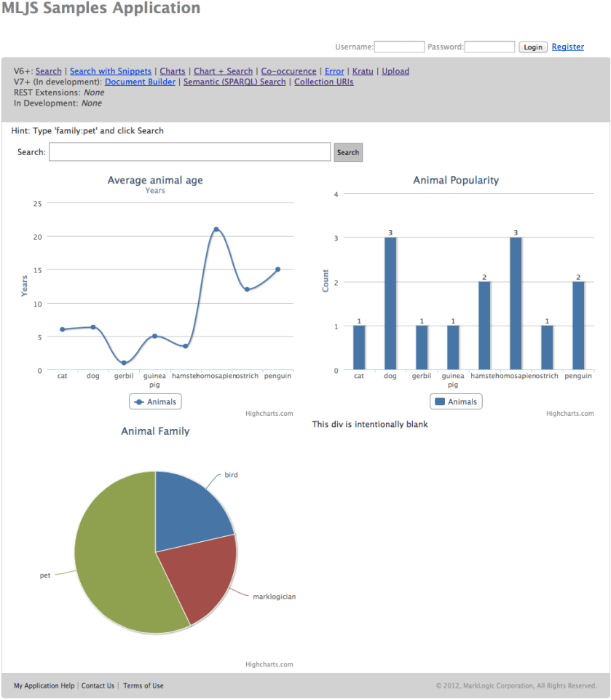The height and width of the screenshot is (700, 611).
Task: Open the Error page
Action: [x=334, y=71]
